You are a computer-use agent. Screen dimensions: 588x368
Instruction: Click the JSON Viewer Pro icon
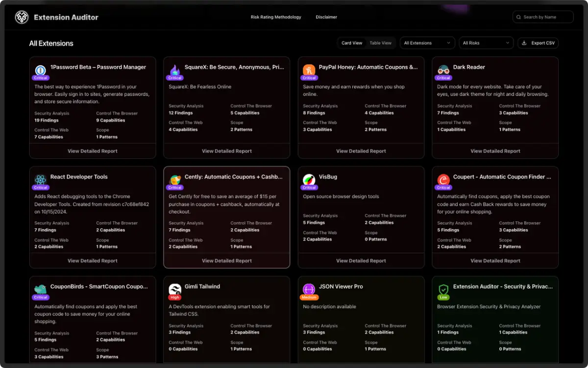[x=309, y=289]
